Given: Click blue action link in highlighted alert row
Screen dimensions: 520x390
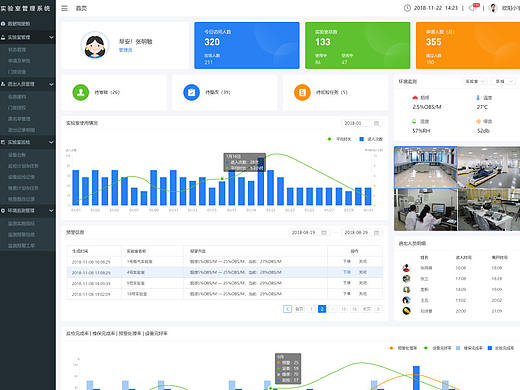Looking at the screenshot, I should [x=347, y=272].
